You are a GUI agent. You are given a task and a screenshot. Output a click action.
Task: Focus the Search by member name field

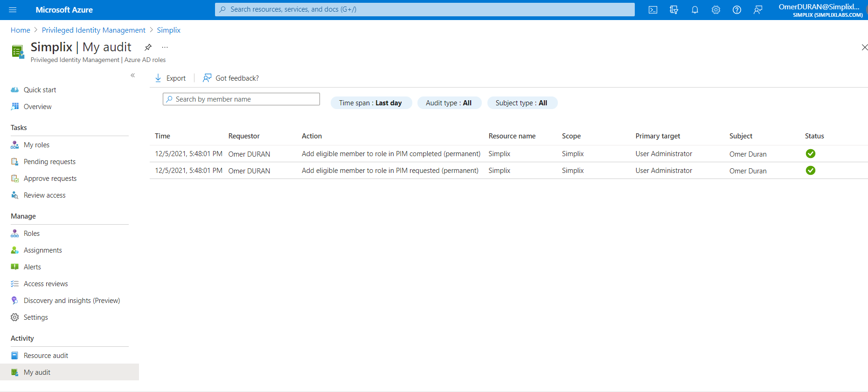point(241,99)
